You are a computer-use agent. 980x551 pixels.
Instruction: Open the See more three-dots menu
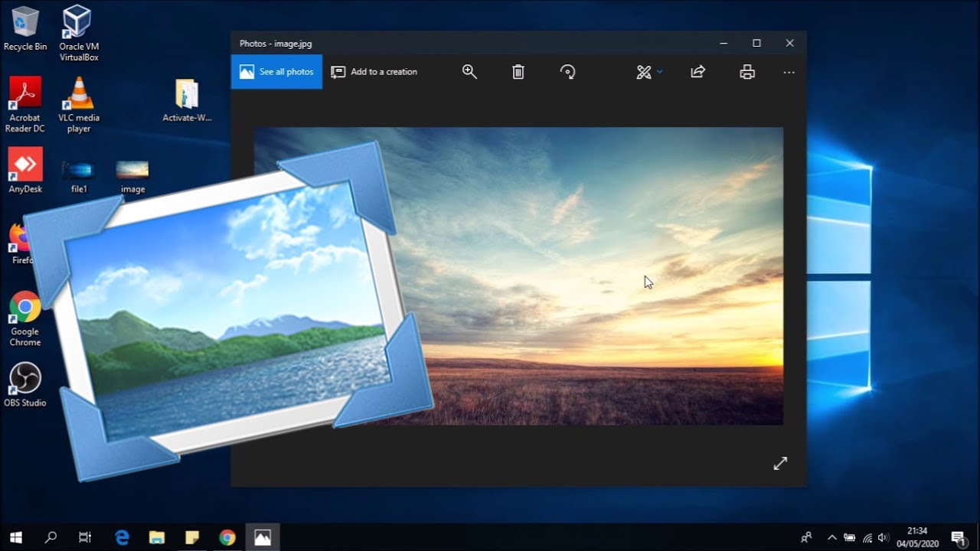(789, 72)
